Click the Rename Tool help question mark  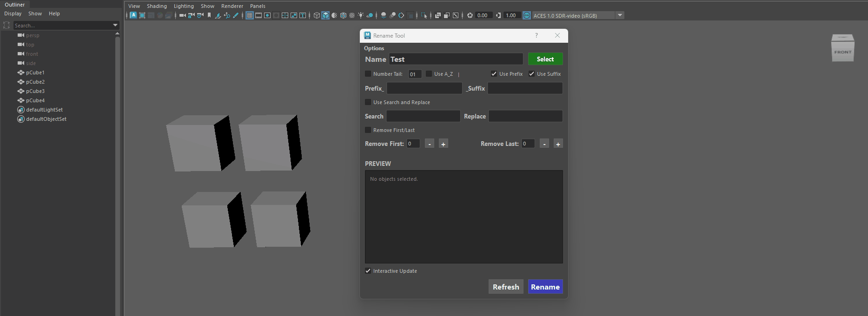[537, 35]
